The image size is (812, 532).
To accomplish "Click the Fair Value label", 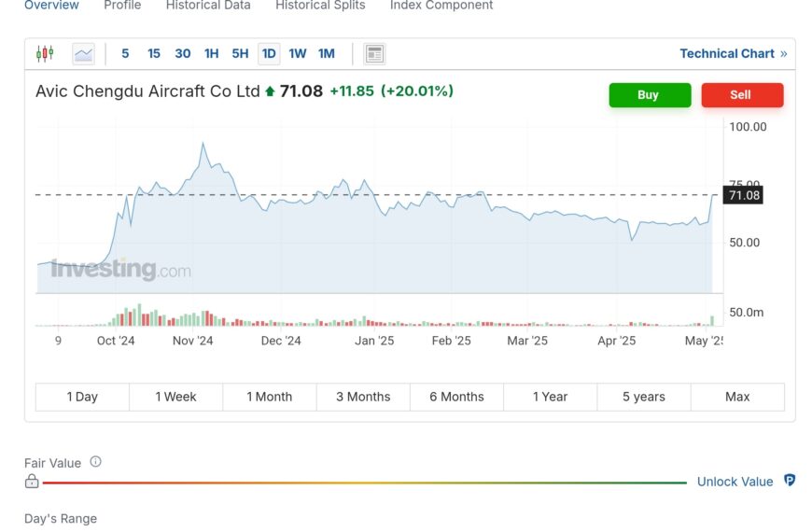I will pos(53,463).
